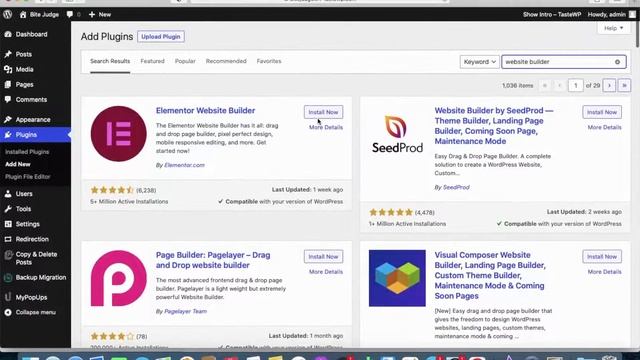640x360 pixels.
Task: Visit Bite Judge site home
Action: [x=39, y=14]
